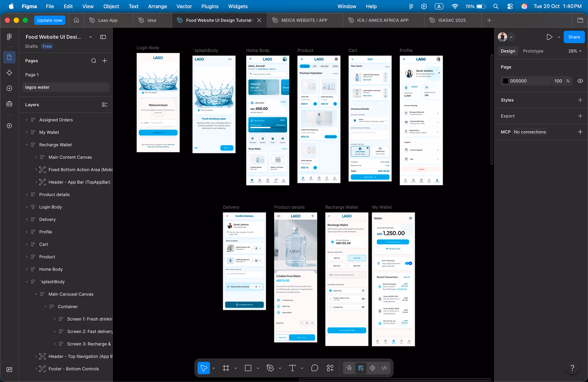Collapse all layers icon in Layers header
588x382 pixels.
click(x=105, y=105)
